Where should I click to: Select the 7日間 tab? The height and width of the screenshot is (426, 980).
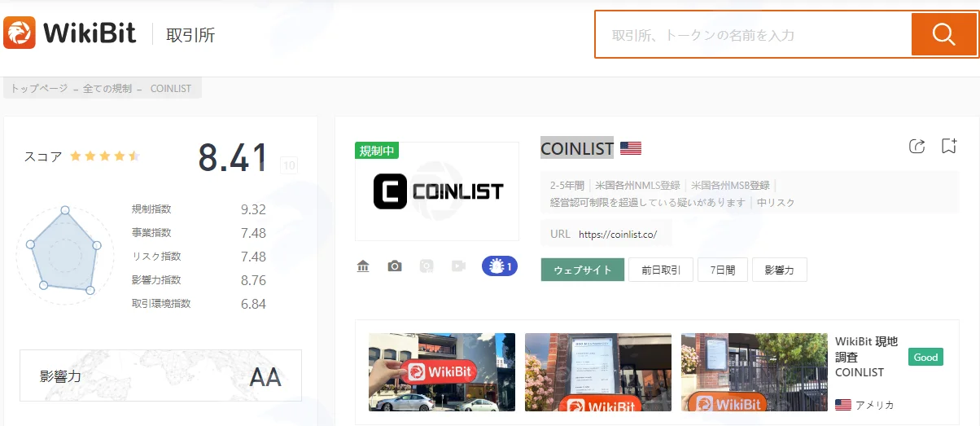pos(723,270)
